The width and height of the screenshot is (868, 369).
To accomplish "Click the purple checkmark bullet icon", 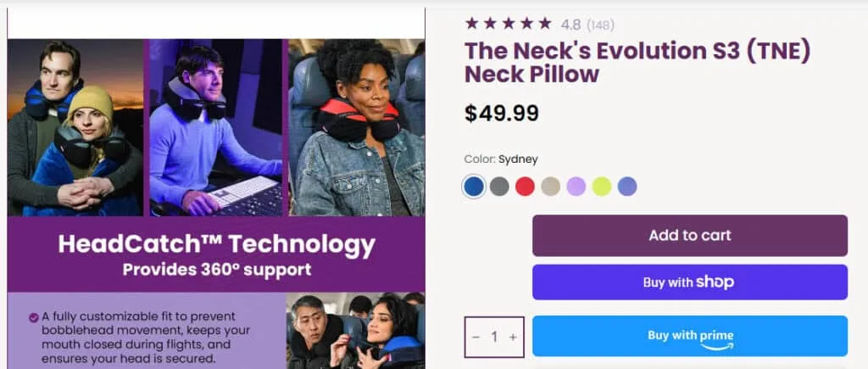I will point(34,317).
